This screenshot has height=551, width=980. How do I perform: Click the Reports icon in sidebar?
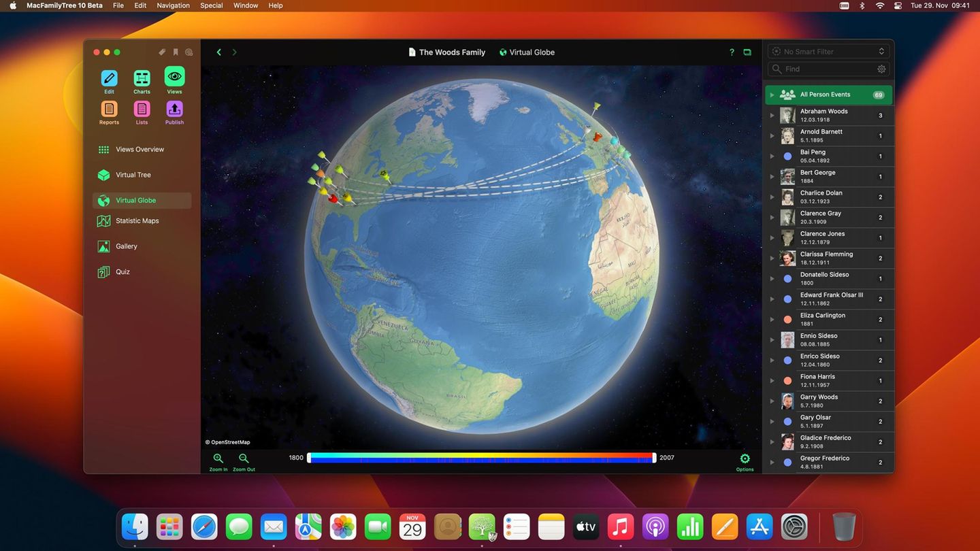(109, 109)
